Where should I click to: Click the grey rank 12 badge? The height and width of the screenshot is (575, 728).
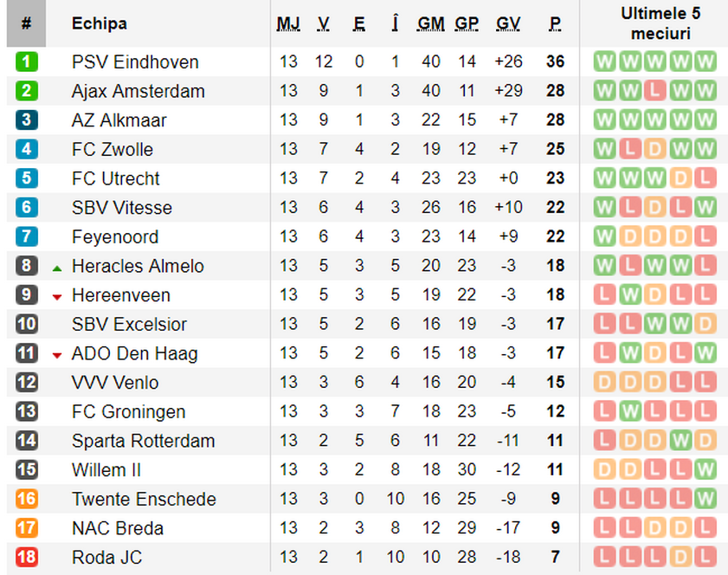coord(27,382)
